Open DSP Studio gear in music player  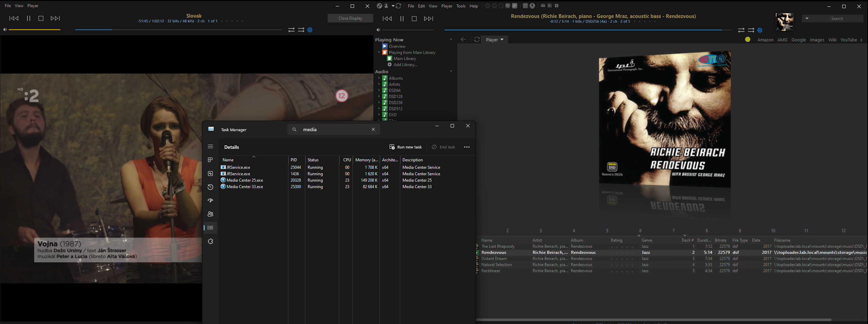pyautogui.click(x=760, y=30)
